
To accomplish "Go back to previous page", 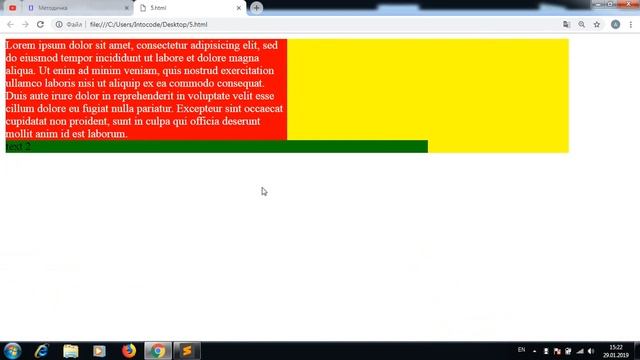I will 10,24.
